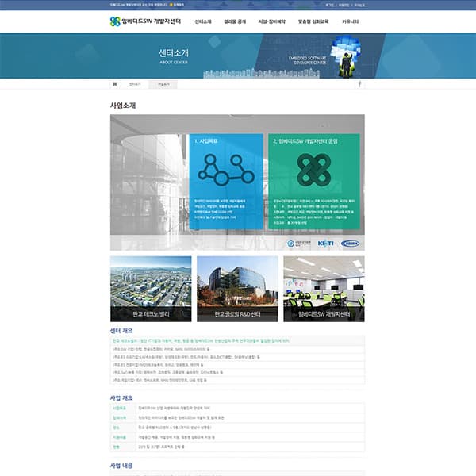This screenshot has height=476, width=476.
Task: Click the Facebook share icon
Action: [x=359, y=84]
